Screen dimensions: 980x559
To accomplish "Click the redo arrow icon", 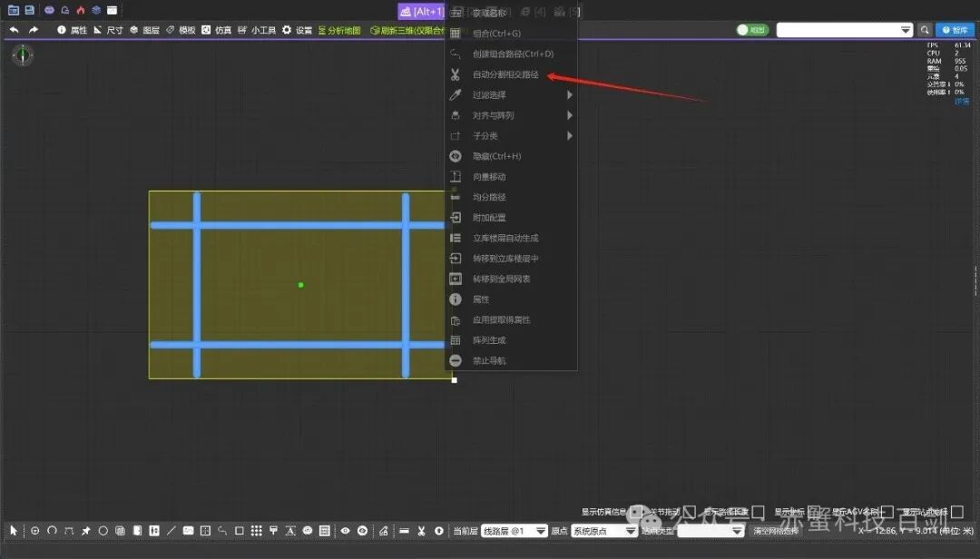I will pos(34,29).
